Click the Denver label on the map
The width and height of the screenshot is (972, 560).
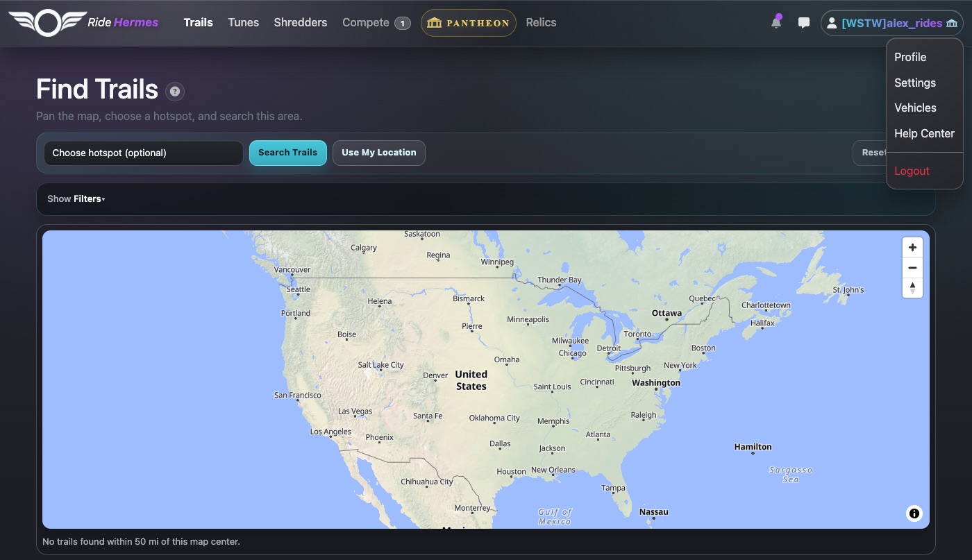pos(435,375)
